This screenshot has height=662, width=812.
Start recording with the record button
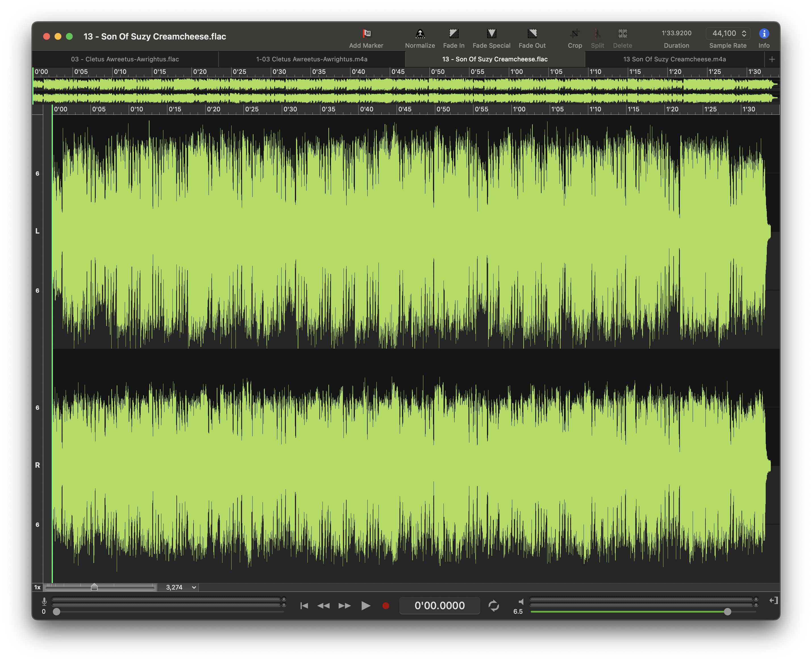(386, 605)
